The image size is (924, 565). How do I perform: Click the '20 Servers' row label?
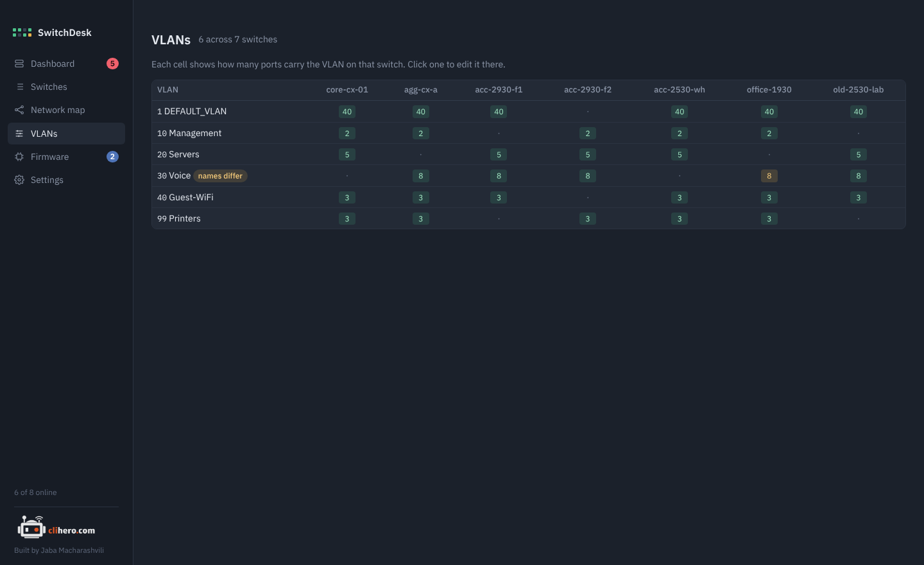tap(178, 155)
